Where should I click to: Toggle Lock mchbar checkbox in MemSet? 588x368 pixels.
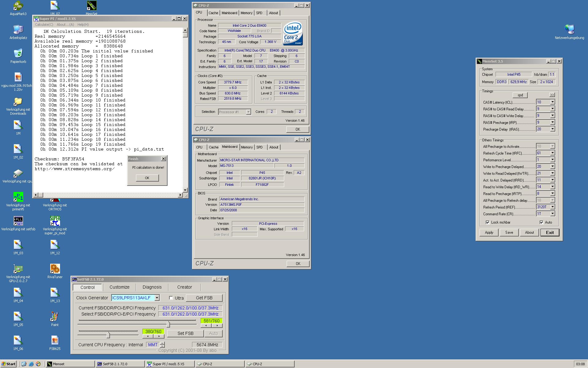coord(487,222)
